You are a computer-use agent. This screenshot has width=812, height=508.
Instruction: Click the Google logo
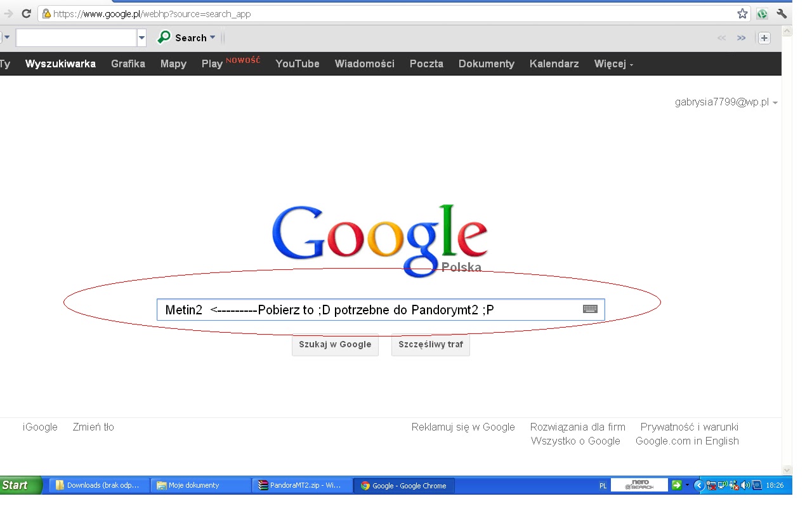tap(379, 240)
